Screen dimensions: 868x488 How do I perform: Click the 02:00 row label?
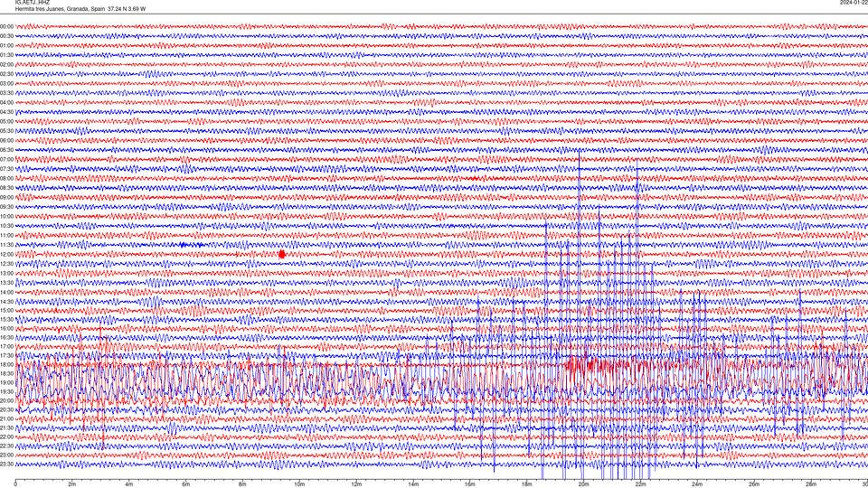6,65
